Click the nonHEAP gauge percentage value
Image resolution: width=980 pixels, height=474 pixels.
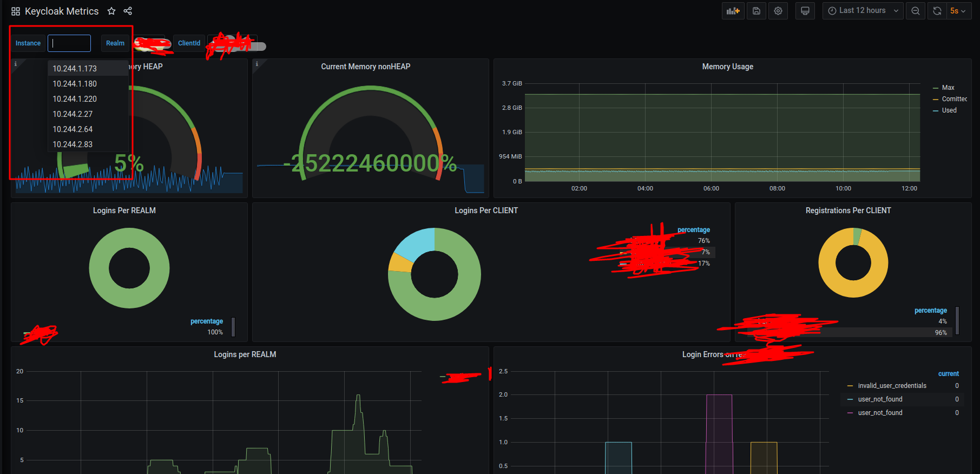point(370,163)
